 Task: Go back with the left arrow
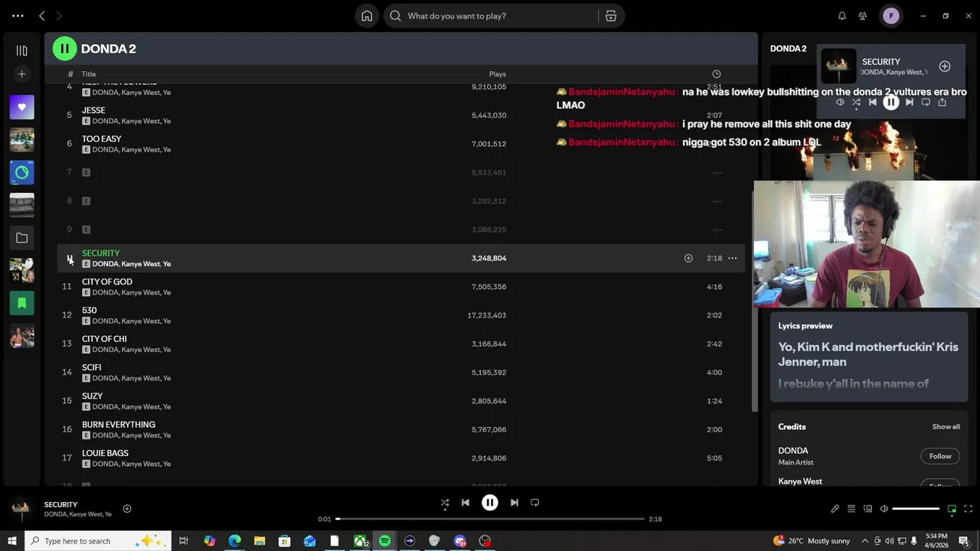[x=42, y=15]
